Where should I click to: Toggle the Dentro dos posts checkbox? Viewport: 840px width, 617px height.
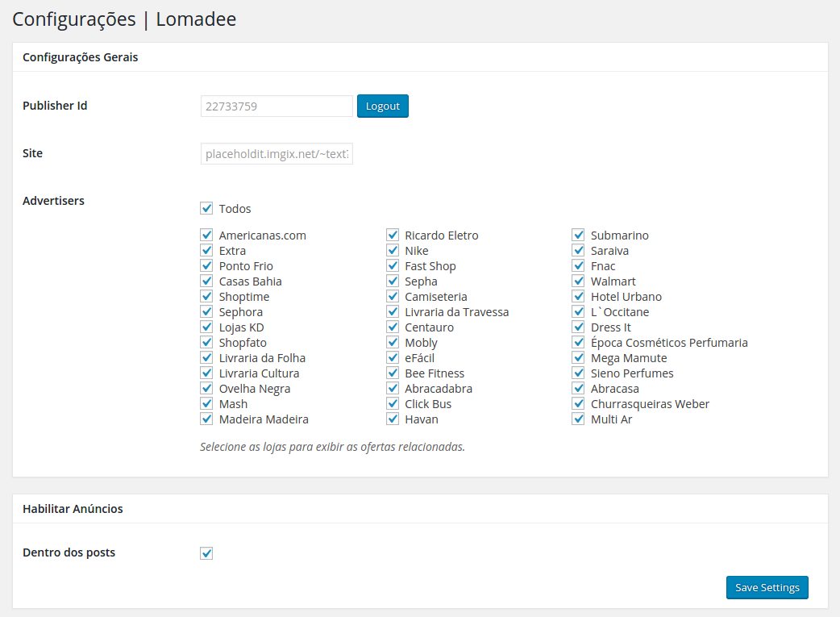[206, 553]
